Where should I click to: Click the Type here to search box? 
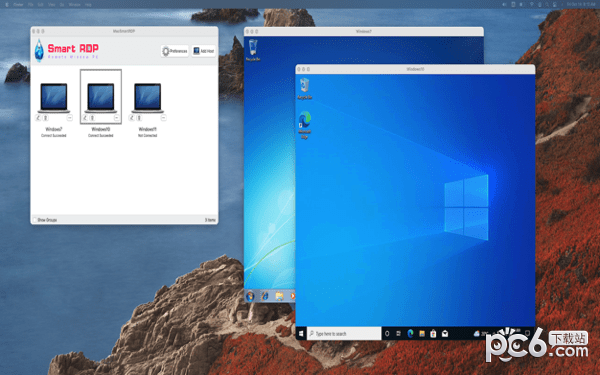click(344, 334)
